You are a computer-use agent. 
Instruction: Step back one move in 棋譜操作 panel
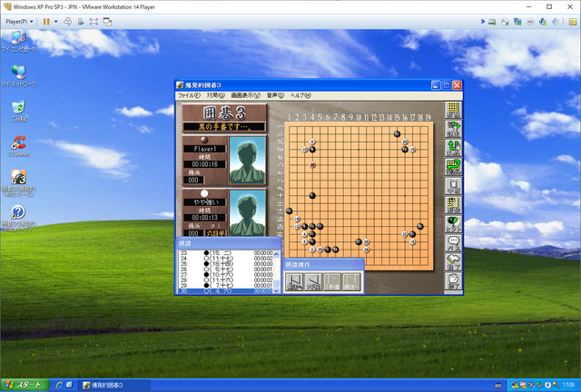click(x=313, y=282)
